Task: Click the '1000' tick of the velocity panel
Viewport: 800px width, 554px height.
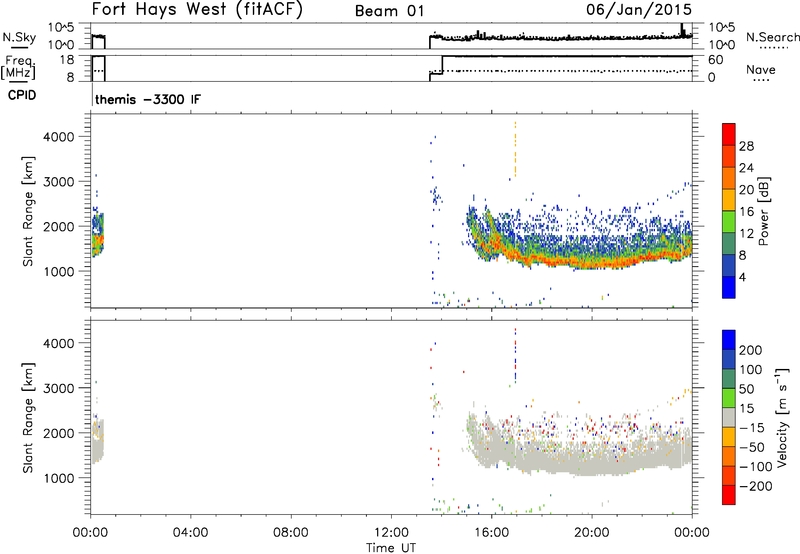Action: point(59,478)
